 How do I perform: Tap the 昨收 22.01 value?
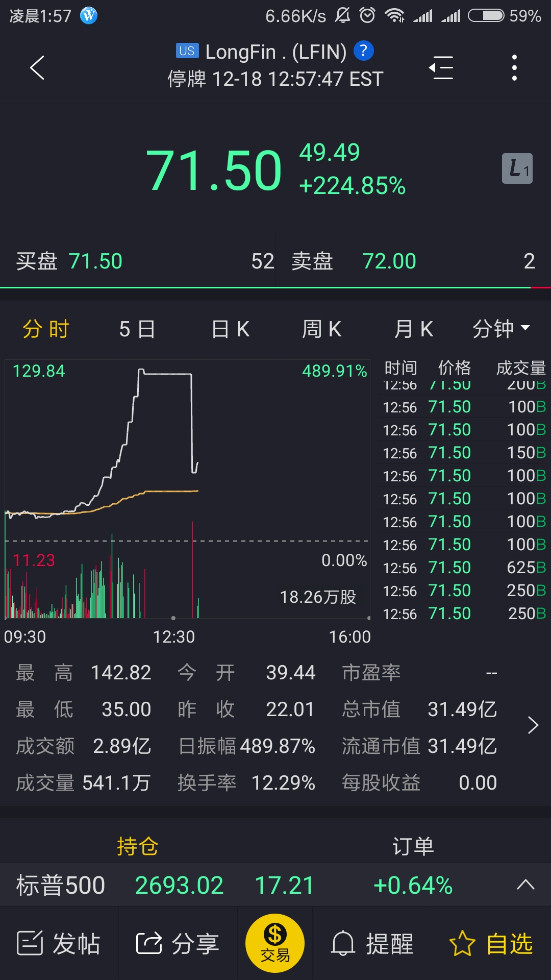[290, 709]
